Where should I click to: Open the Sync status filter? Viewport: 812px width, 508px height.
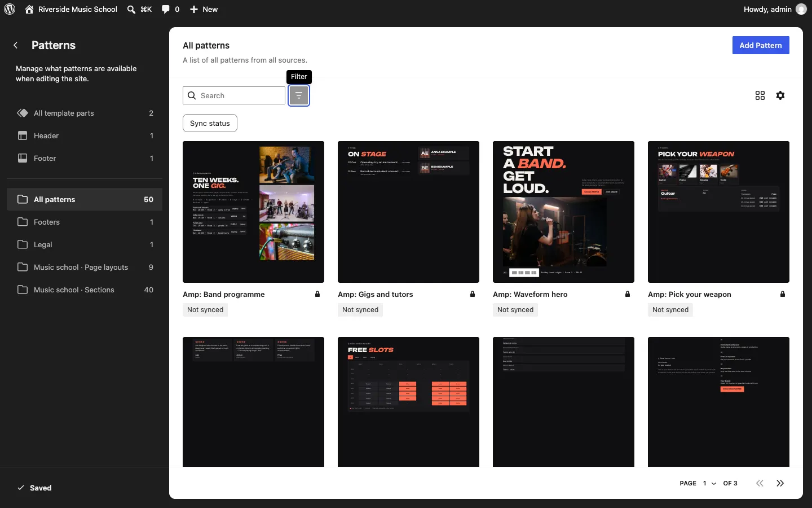(x=210, y=123)
